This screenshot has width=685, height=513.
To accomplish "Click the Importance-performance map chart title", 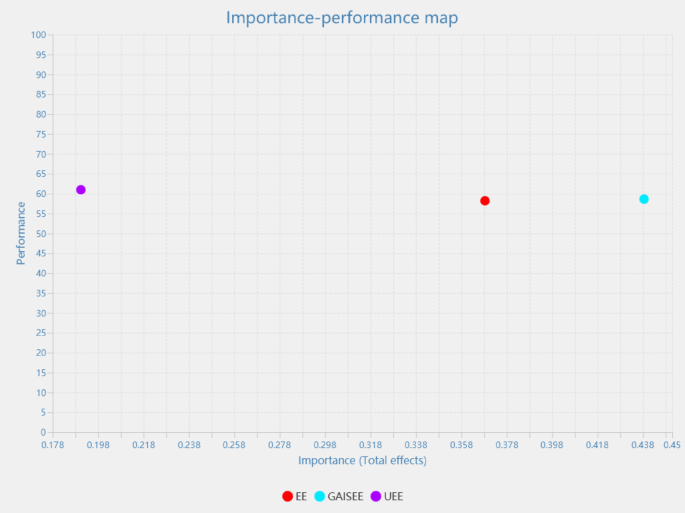I will pyautogui.click(x=342, y=17).
